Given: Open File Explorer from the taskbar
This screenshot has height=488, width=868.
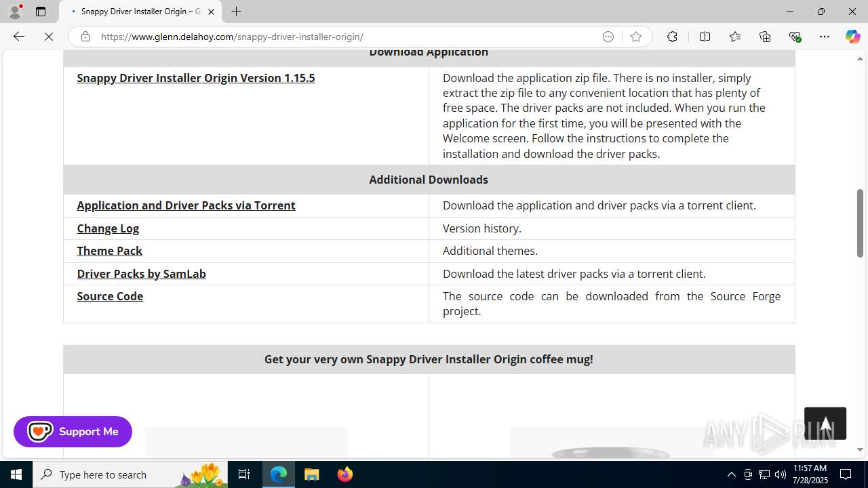Looking at the screenshot, I should coord(312,474).
